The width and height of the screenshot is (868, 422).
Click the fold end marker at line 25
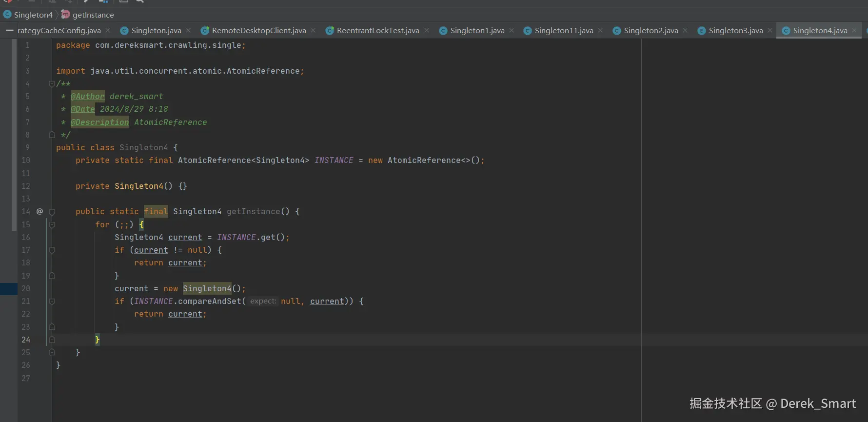click(52, 352)
